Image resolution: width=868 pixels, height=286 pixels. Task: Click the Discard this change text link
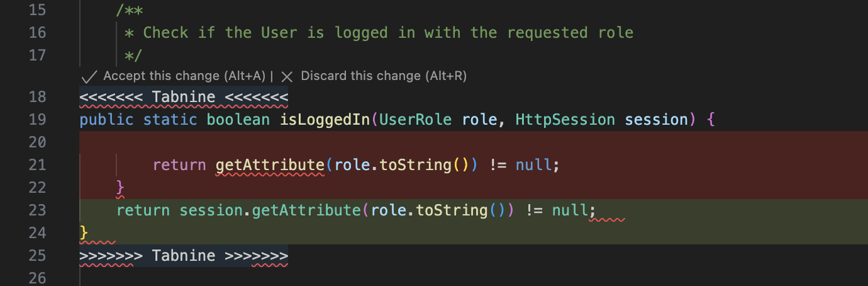[384, 76]
